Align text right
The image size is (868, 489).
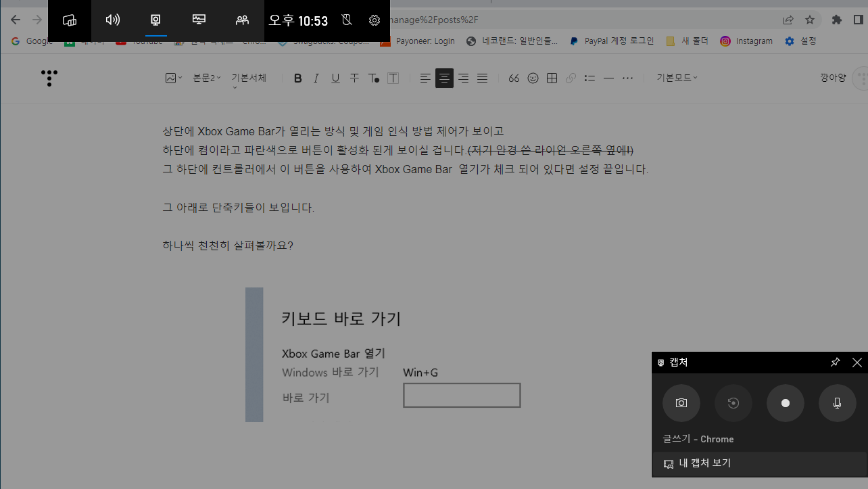(x=463, y=78)
